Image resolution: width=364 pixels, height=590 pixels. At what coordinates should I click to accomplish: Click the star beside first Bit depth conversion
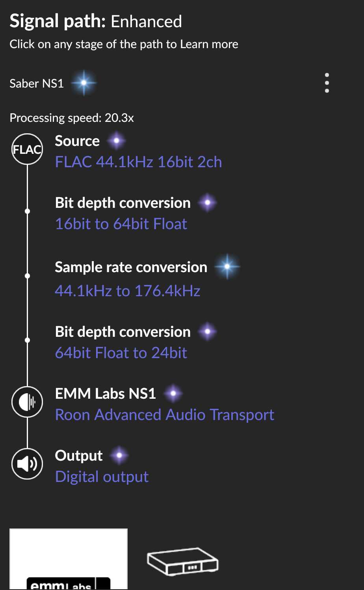click(x=208, y=203)
